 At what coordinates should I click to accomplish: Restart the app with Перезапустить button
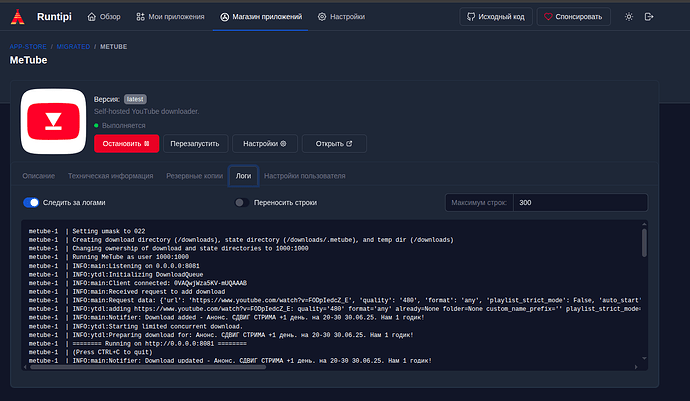coord(194,143)
